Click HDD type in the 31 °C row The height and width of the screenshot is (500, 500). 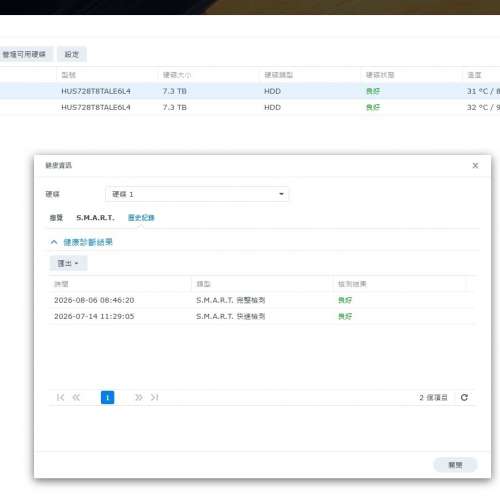[272, 91]
